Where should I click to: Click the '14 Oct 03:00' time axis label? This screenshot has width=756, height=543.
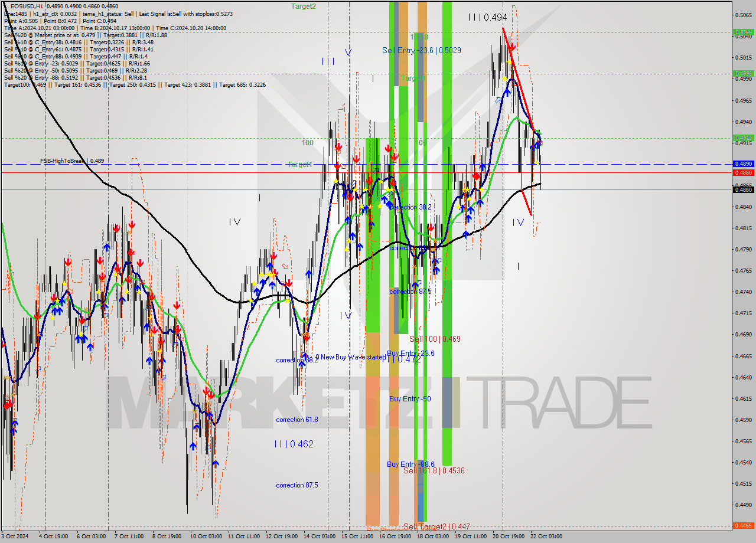tap(319, 537)
